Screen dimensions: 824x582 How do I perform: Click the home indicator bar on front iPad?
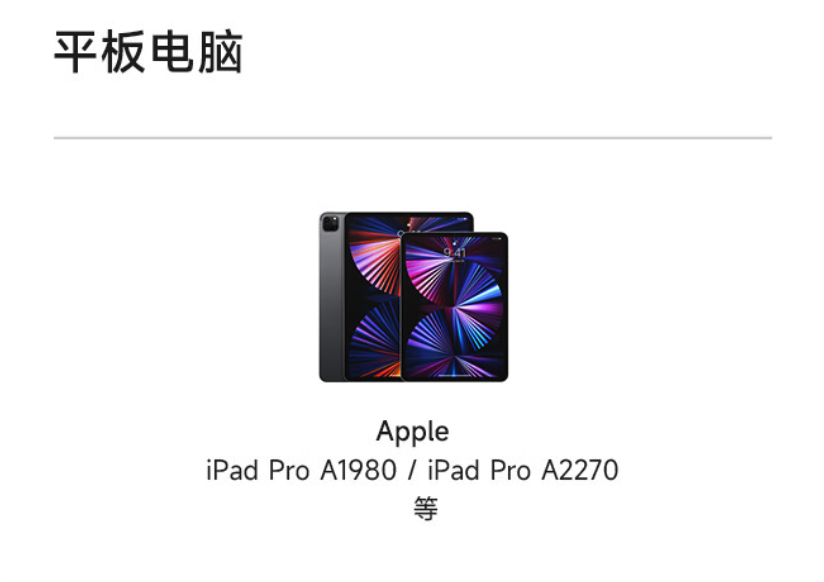(x=455, y=376)
